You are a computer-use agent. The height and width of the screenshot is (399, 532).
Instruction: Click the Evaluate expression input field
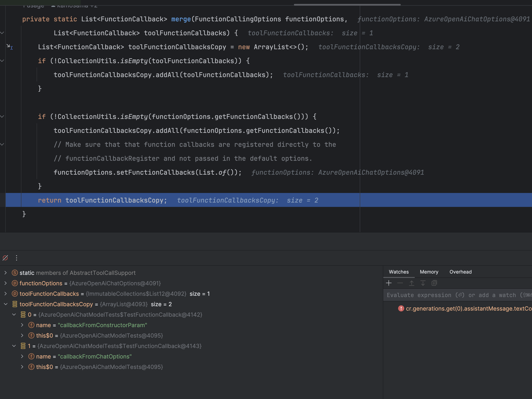pos(458,295)
